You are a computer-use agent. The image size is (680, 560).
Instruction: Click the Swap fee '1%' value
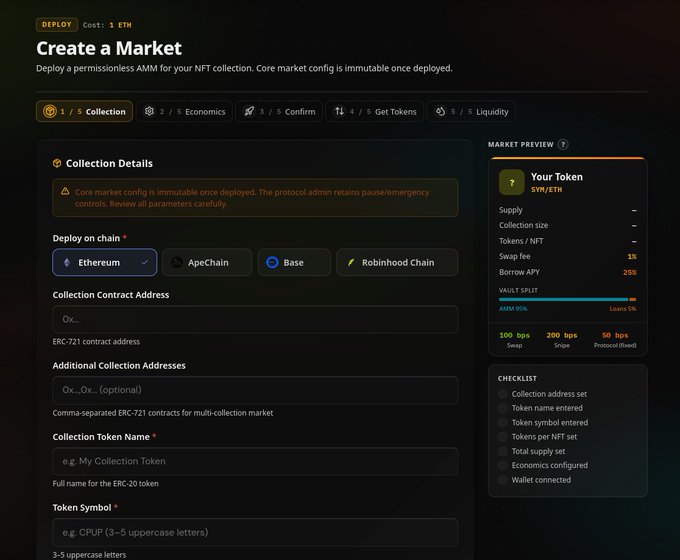click(x=632, y=257)
